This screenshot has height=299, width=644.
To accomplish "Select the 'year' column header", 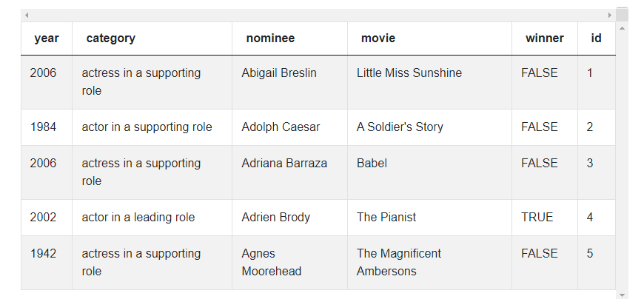I will click(x=47, y=38).
